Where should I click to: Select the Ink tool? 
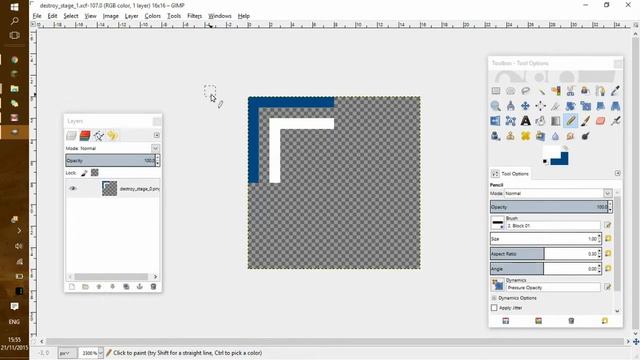pyautogui.click(x=496, y=136)
